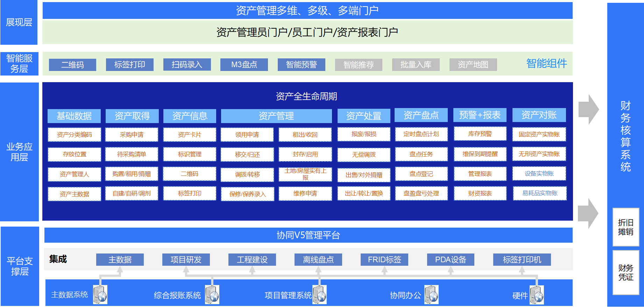
Task: Click the 维修申请 box
Action: coord(305,193)
